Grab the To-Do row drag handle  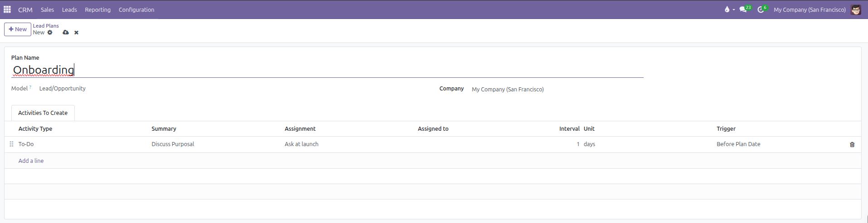click(11, 144)
